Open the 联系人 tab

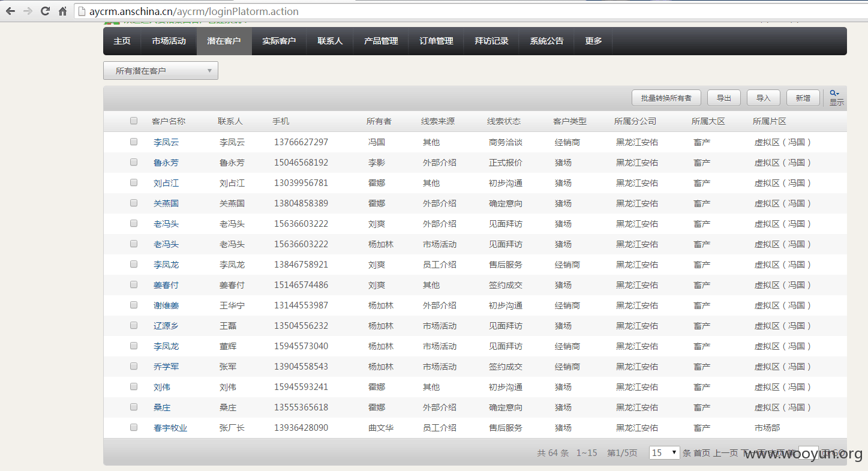coord(331,41)
